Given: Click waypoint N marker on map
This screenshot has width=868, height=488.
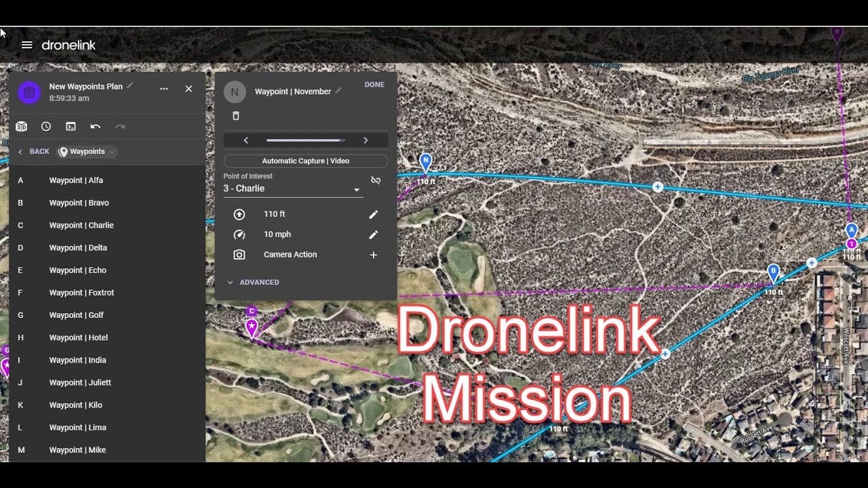Looking at the screenshot, I should pos(426,163).
